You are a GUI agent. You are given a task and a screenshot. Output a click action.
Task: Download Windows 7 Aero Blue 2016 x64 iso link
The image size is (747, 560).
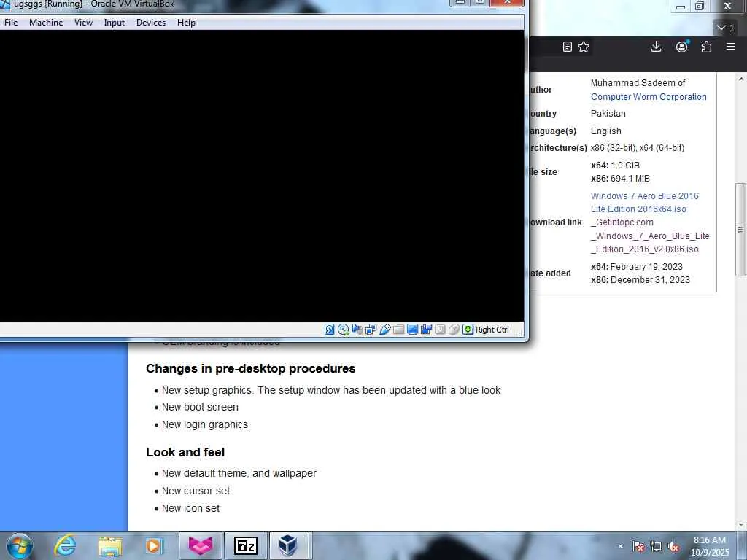645,203
